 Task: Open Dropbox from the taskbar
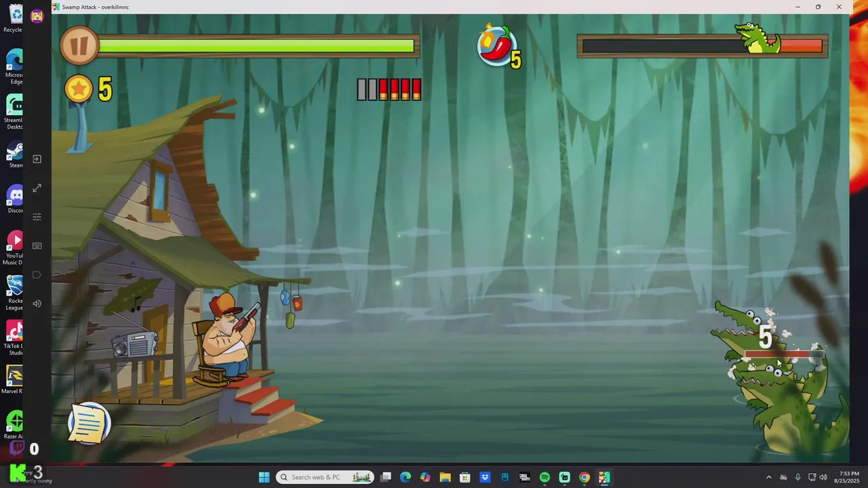tap(485, 477)
